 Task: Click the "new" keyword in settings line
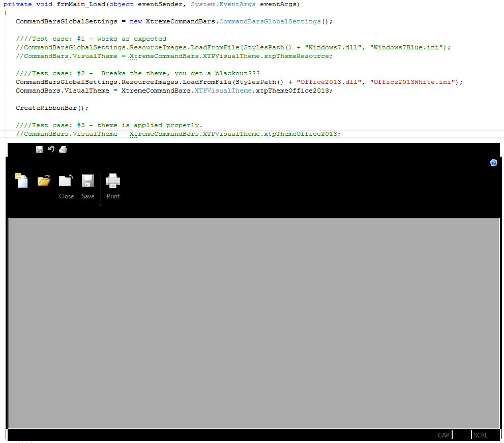pyautogui.click(x=136, y=21)
